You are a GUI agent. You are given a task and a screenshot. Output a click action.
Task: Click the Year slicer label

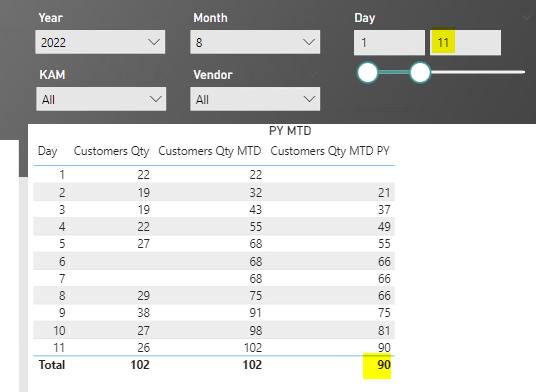click(51, 18)
